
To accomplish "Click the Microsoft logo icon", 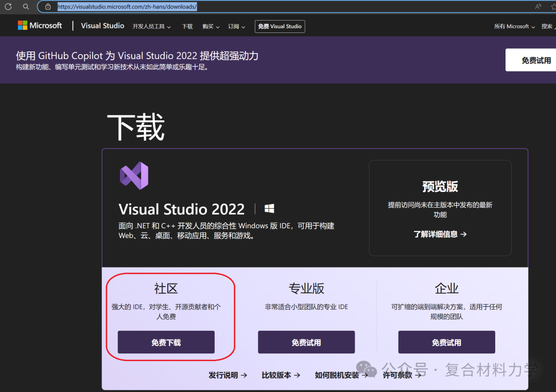I will point(22,25).
